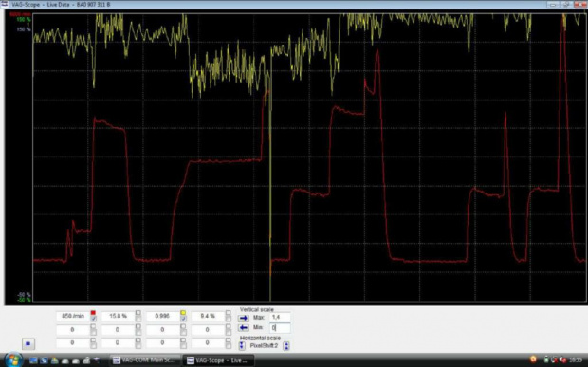This screenshot has height=367, width=588.
Task: Click the orange notification tray icon
Action: [x=533, y=359]
